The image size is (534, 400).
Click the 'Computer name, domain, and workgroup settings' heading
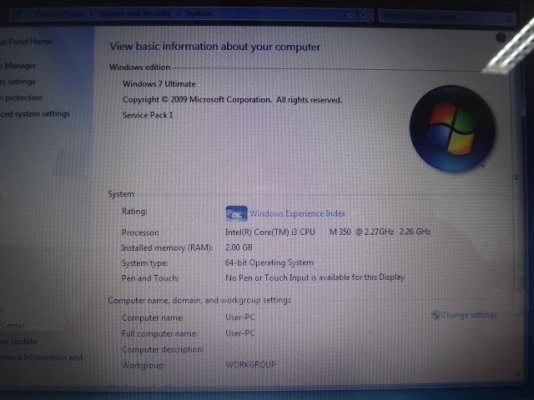[x=200, y=300]
